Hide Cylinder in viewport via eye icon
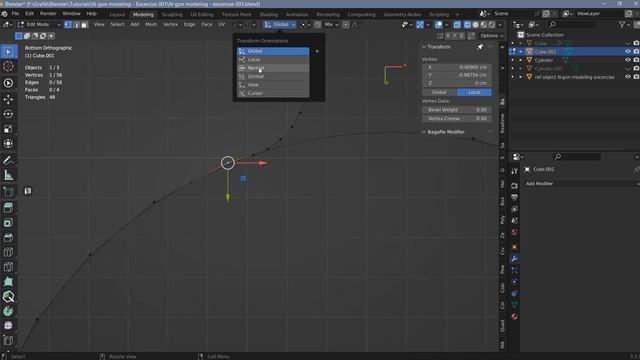Image resolution: width=640 pixels, height=360 pixels. coord(628,60)
